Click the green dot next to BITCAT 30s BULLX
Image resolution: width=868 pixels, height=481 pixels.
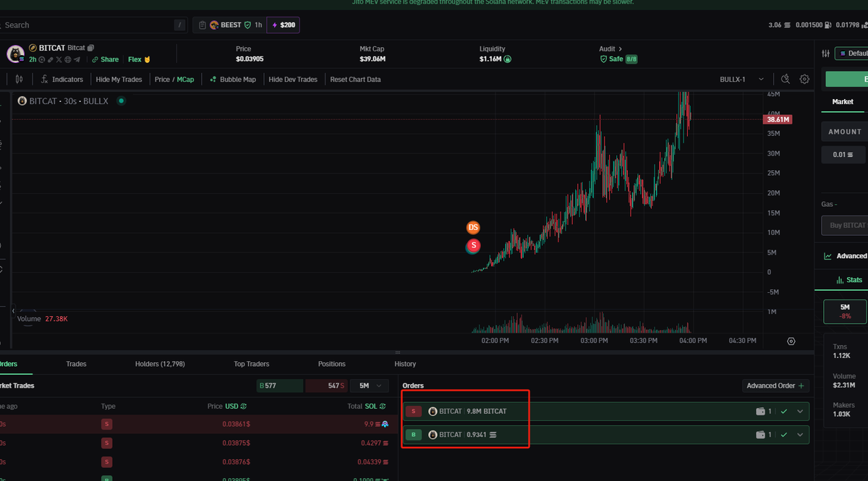tap(121, 101)
